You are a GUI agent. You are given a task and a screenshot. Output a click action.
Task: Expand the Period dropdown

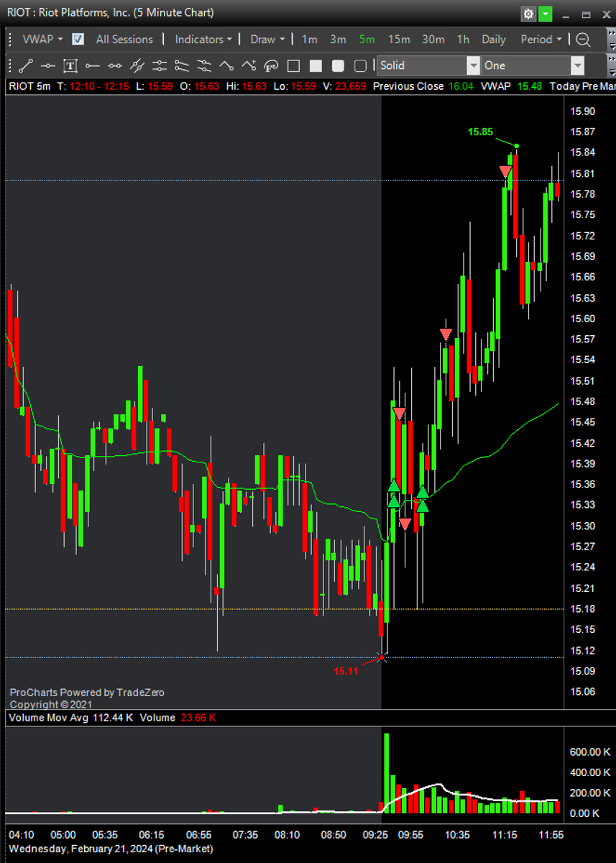(541, 40)
